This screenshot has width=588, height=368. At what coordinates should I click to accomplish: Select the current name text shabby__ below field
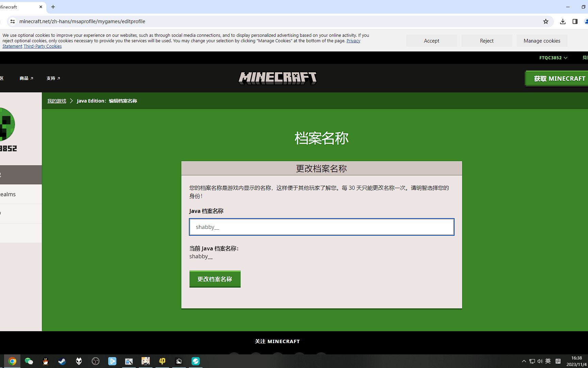[x=201, y=257]
